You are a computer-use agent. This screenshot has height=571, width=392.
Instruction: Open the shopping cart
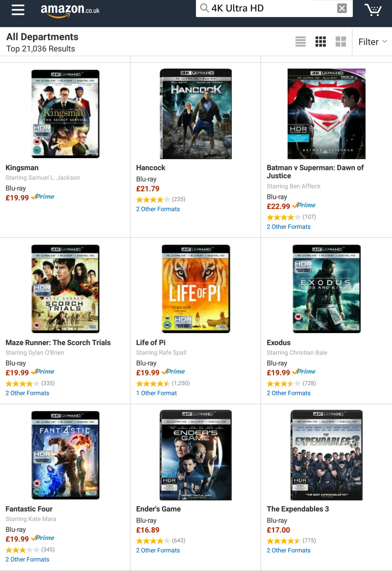pyautogui.click(x=373, y=10)
